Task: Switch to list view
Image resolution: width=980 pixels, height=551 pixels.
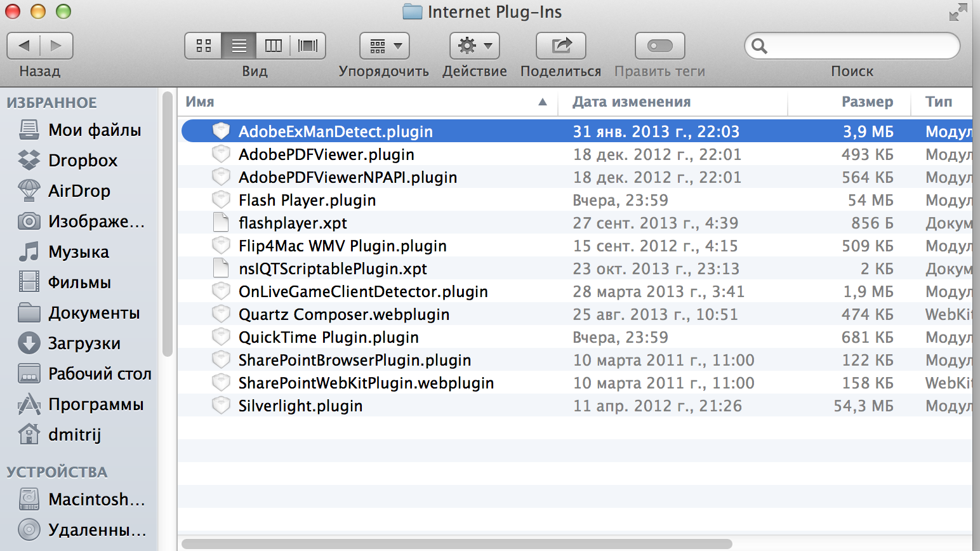Action: tap(239, 46)
